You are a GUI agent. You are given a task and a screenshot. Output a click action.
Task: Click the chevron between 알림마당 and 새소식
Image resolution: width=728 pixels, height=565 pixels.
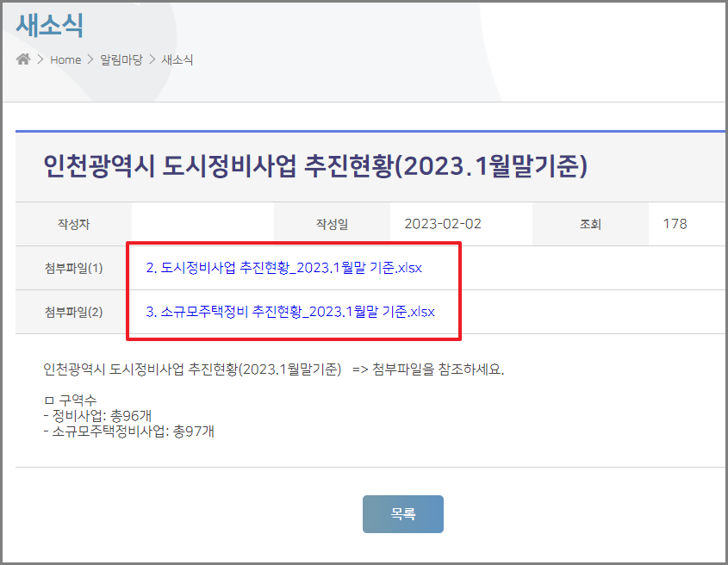click(153, 60)
